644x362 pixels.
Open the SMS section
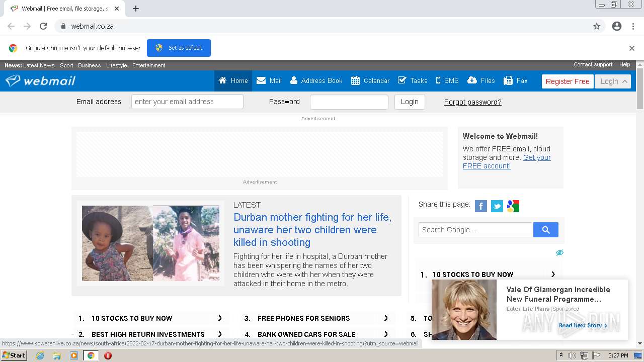pos(447,80)
